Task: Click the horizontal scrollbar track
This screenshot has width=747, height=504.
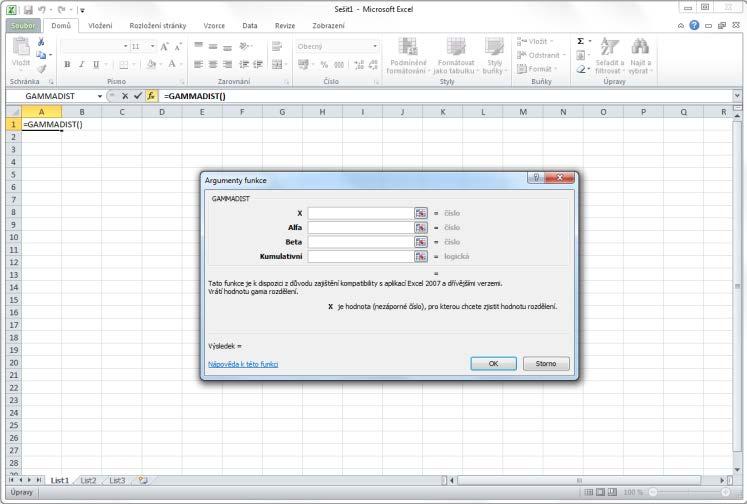Action: (579, 480)
